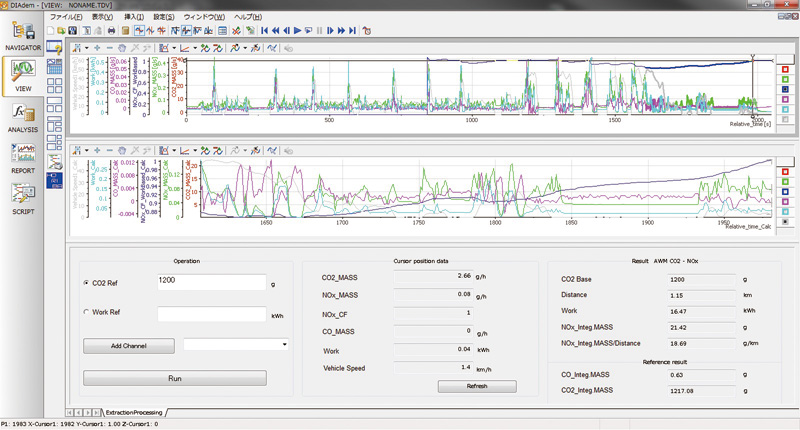Switch to the ANALYSIS panel

click(22, 118)
